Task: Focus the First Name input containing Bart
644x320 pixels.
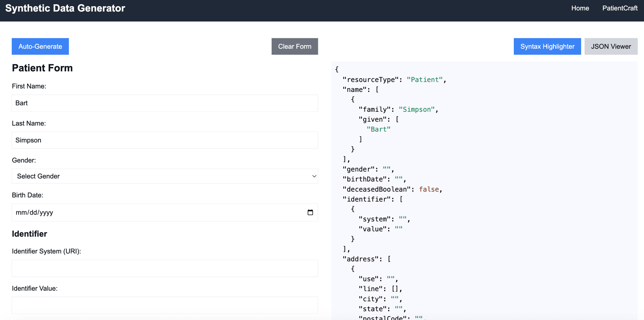Action: pos(164,103)
